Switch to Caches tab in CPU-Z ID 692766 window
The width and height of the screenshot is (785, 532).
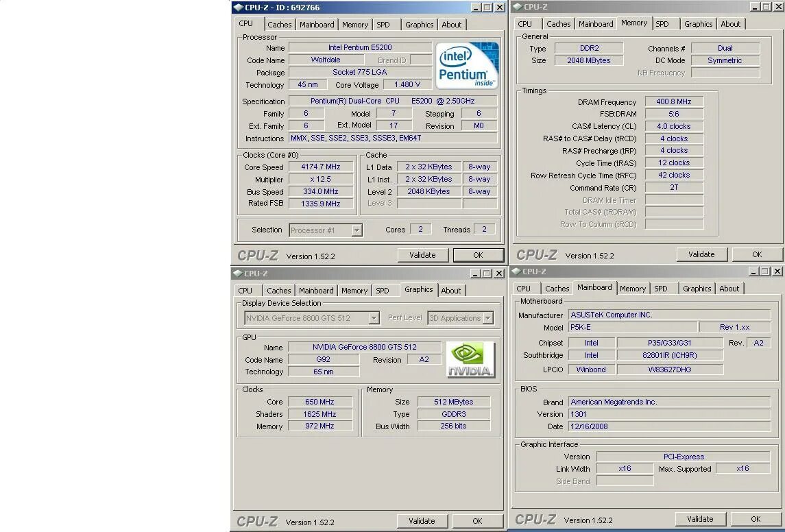tap(279, 25)
